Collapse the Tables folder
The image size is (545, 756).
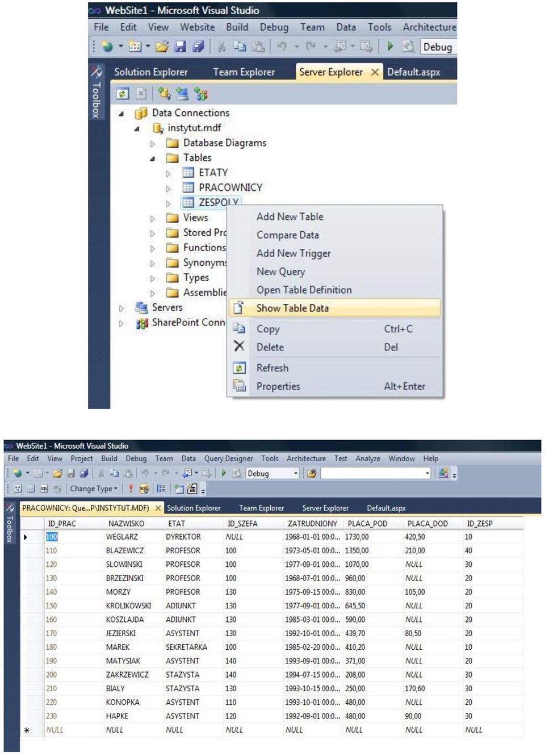[x=152, y=158]
